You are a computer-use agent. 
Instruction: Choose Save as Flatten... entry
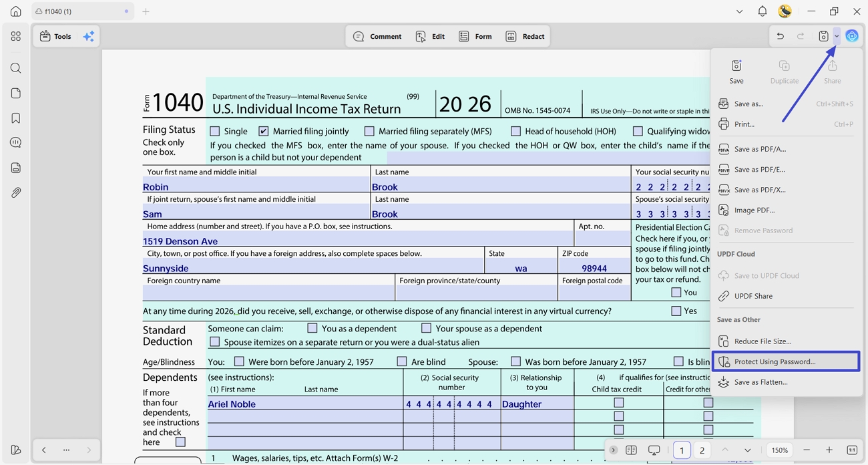coord(786,382)
